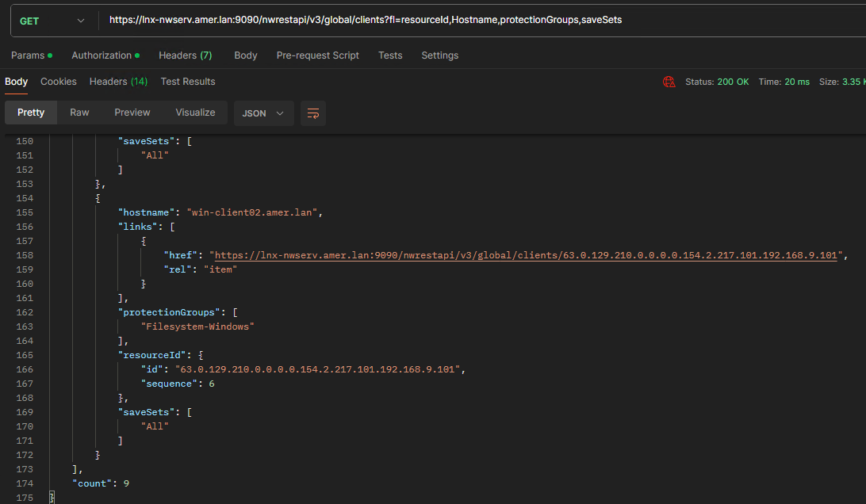The height and width of the screenshot is (504, 866).
Task: Go to the Tests tab
Action: click(x=390, y=55)
